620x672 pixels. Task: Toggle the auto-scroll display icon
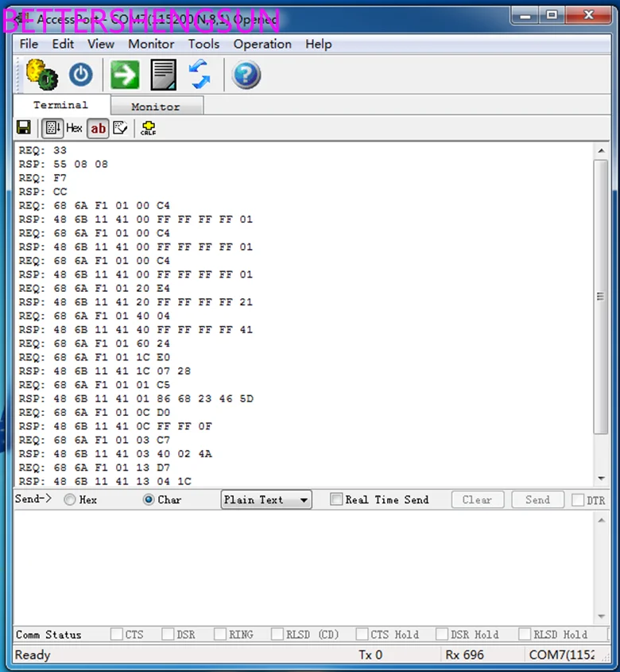[52, 128]
